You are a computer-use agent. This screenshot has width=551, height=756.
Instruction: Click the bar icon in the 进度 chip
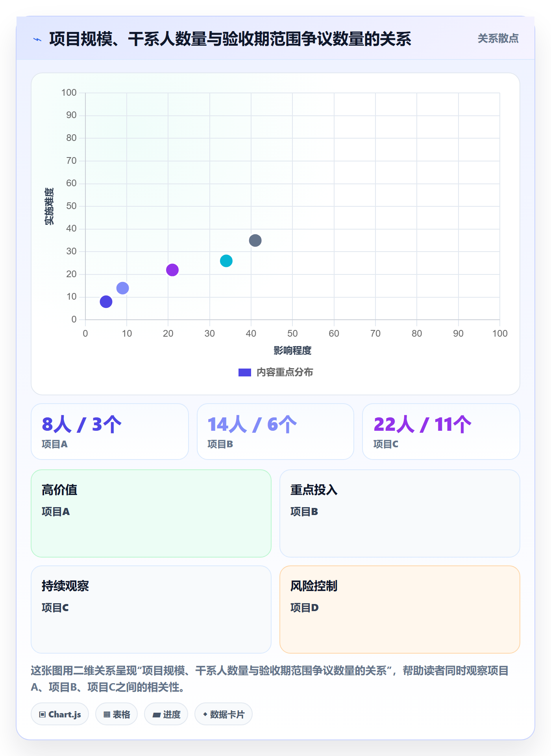click(157, 715)
